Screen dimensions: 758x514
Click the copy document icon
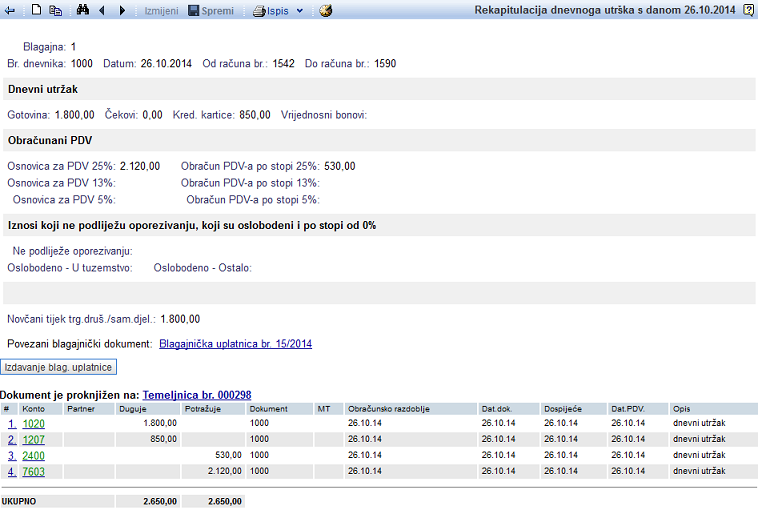pos(56,10)
